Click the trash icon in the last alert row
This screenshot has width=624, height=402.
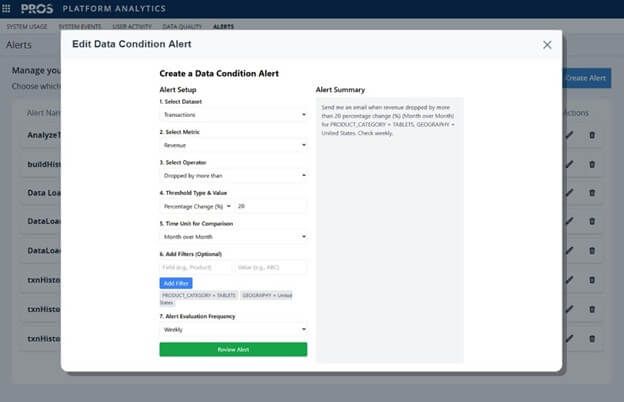point(591,337)
